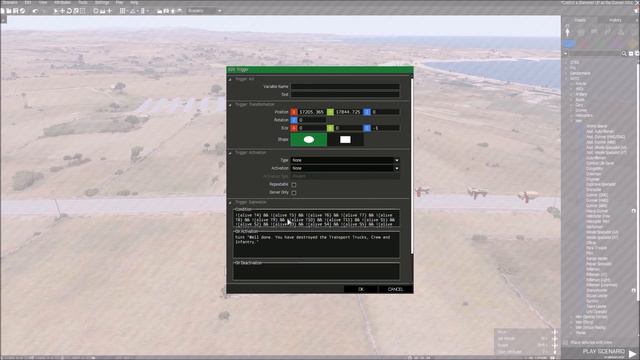Open the trigger Activation dropdown

tap(345, 168)
